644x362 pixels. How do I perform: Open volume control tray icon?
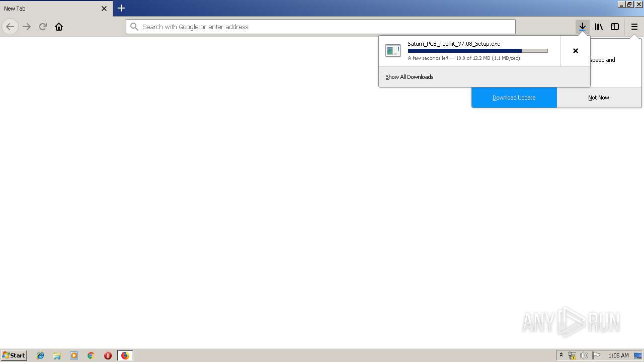click(584, 355)
